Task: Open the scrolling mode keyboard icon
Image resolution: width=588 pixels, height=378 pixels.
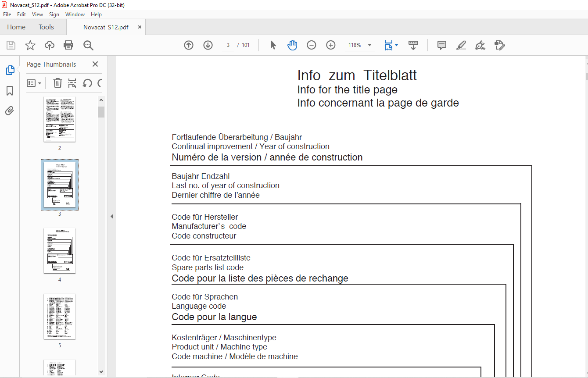Action: pos(413,45)
